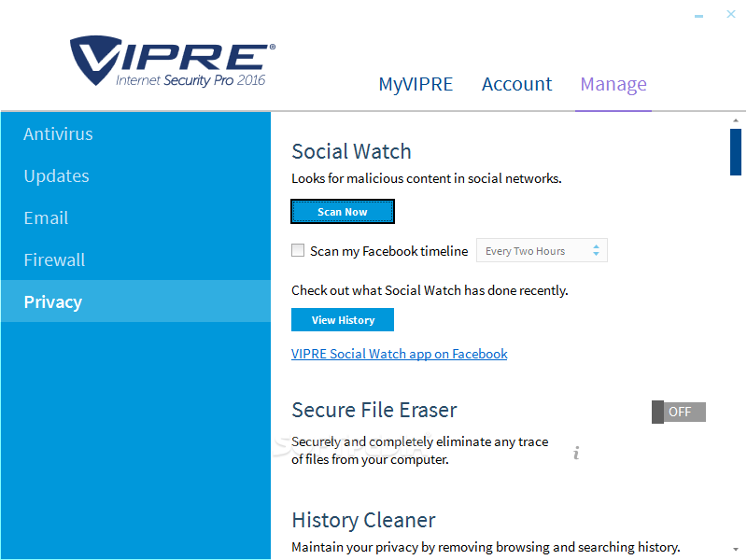Click the History Cleaner heading
The height and width of the screenshot is (560, 747).
point(363,520)
